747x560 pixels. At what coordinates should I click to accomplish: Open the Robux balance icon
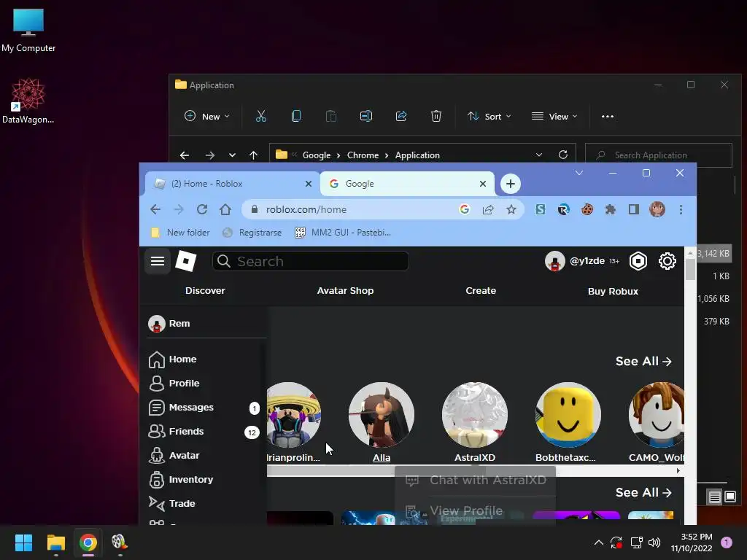coord(638,261)
